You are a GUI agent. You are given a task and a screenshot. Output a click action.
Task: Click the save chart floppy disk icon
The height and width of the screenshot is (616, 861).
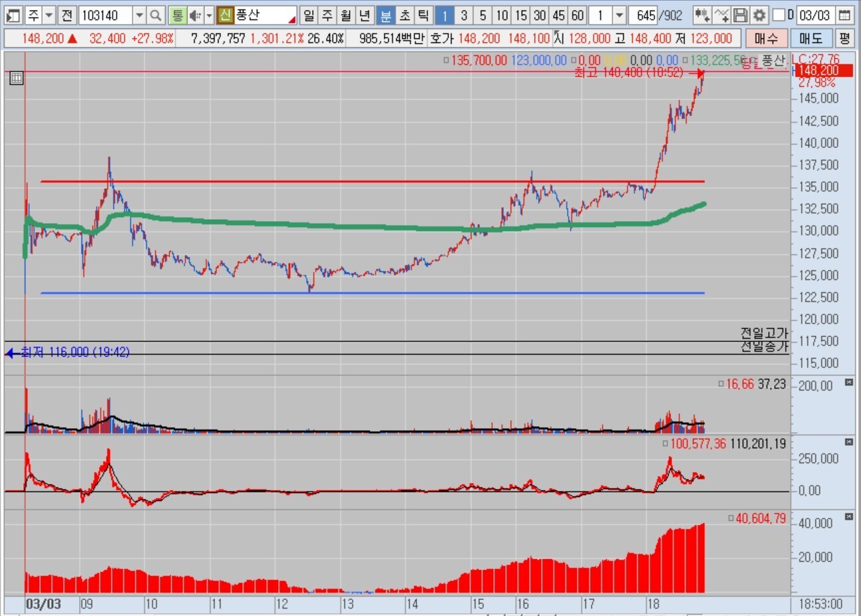pos(741,15)
